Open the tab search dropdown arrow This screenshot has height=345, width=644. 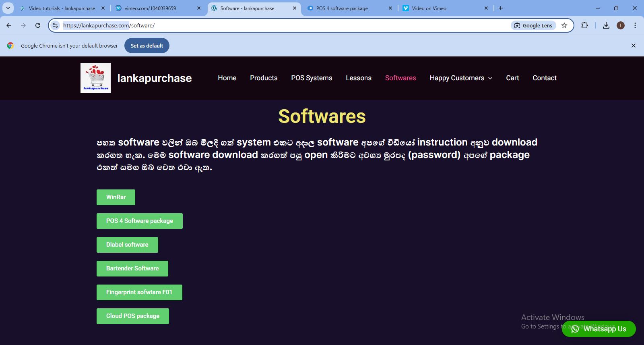[8, 8]
